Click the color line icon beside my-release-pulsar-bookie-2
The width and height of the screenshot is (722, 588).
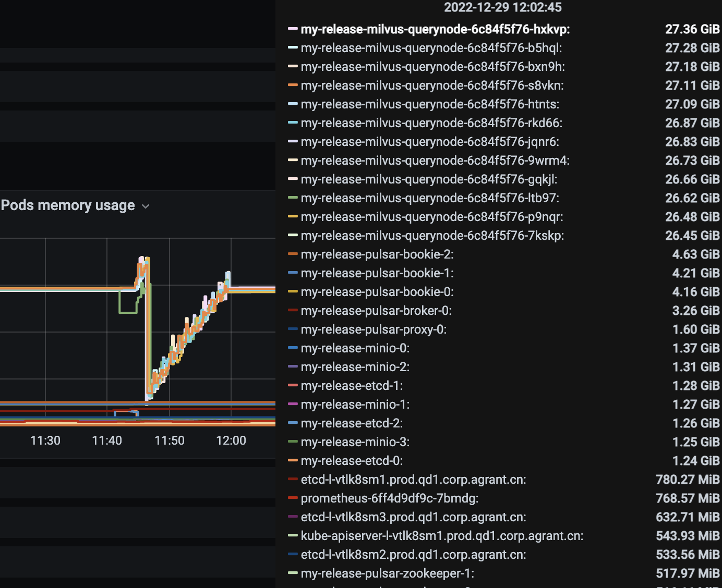pyautogui.click(x=292, y=254)
